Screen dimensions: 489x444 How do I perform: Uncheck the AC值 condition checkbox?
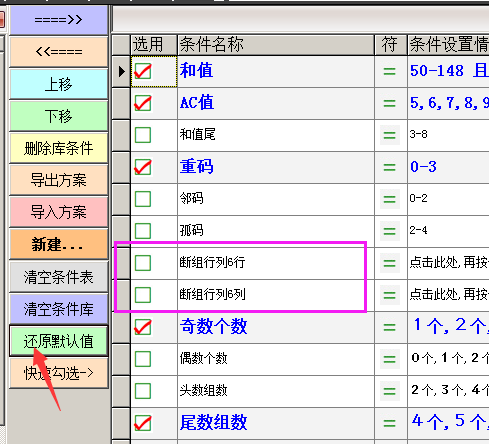click(x=143, y=103)
